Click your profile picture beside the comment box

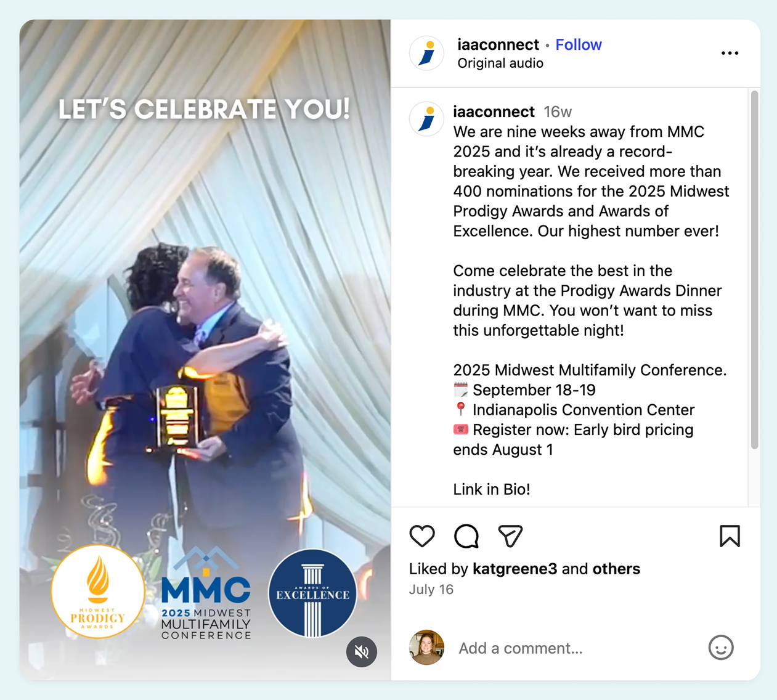(427, 648)
